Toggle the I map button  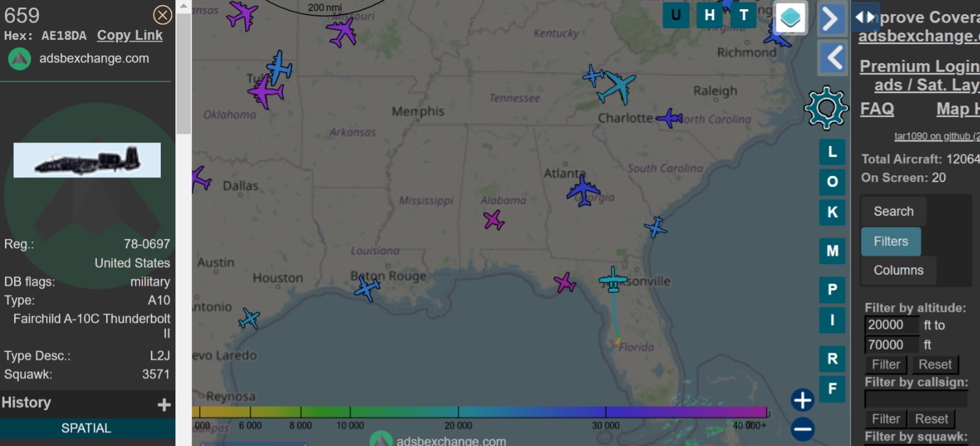pyautogui.click(x=832, y=320)
